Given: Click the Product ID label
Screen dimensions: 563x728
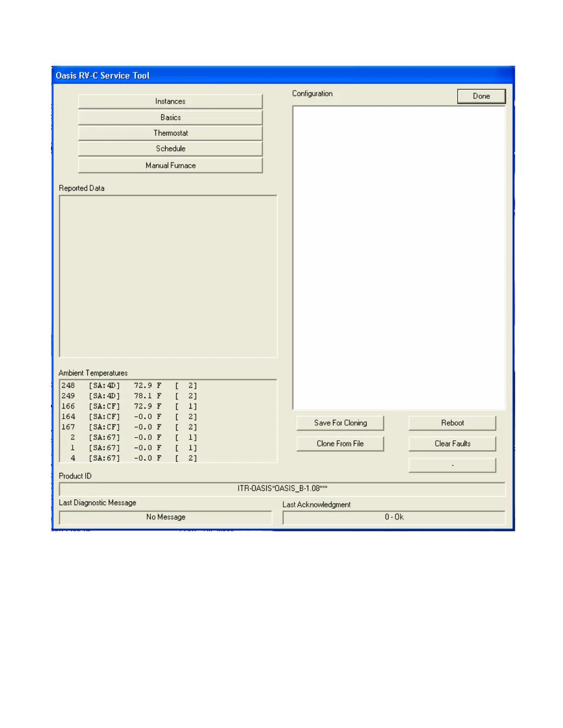Looking at the screenshot, I should [75, 476].
